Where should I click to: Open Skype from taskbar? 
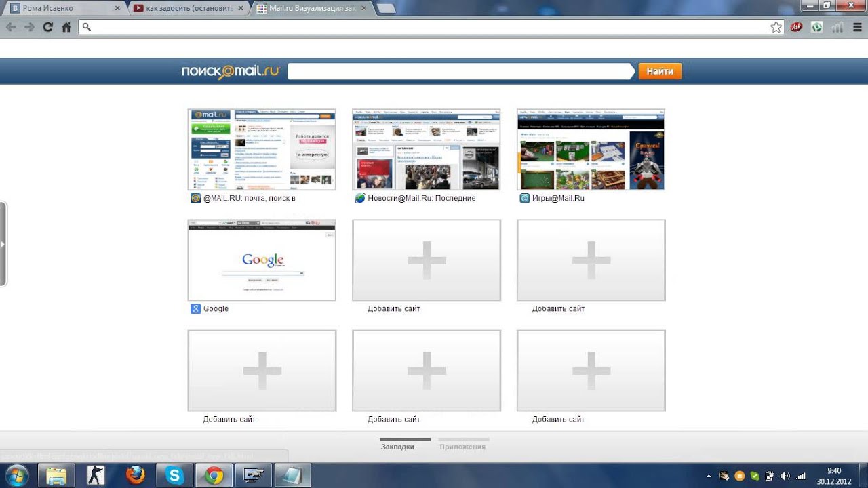174,476
